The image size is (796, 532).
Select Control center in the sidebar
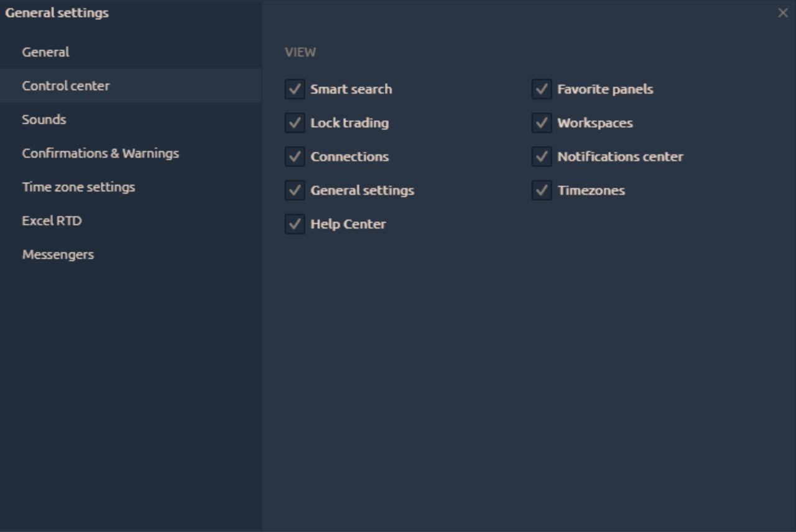[66, 86]
